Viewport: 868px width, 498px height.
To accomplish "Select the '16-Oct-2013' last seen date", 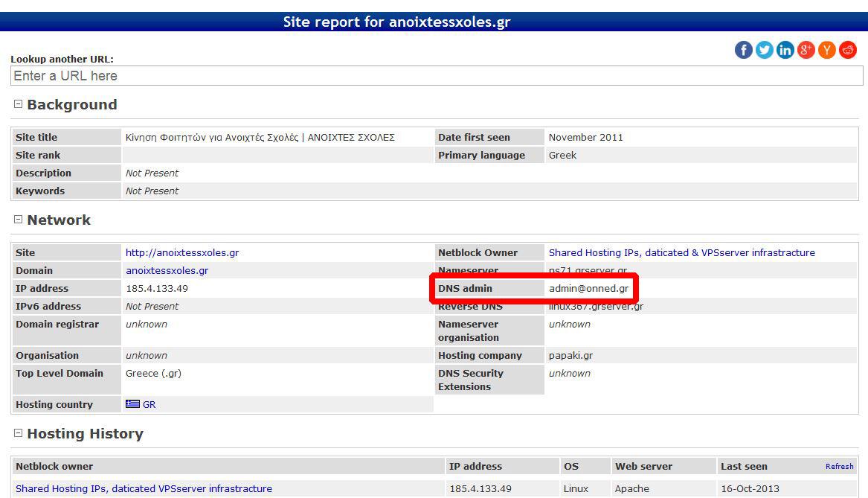I will point(750,488).
